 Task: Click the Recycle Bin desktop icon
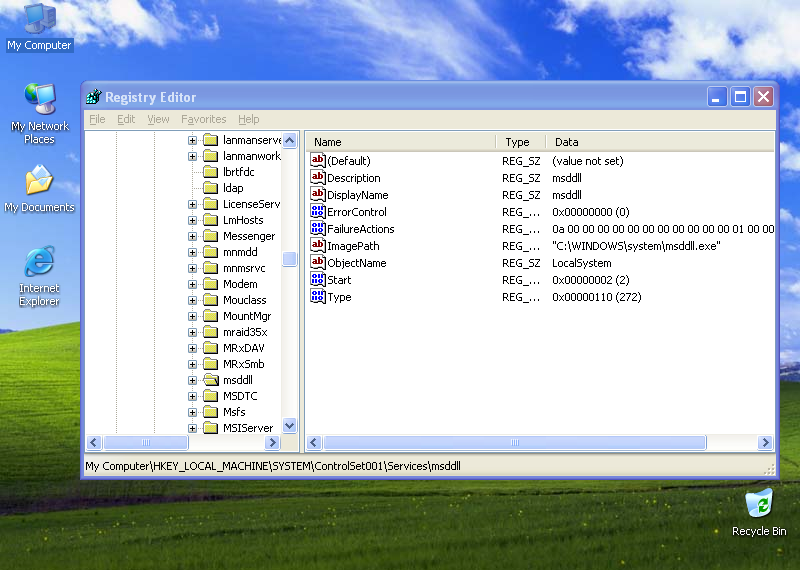759,503
